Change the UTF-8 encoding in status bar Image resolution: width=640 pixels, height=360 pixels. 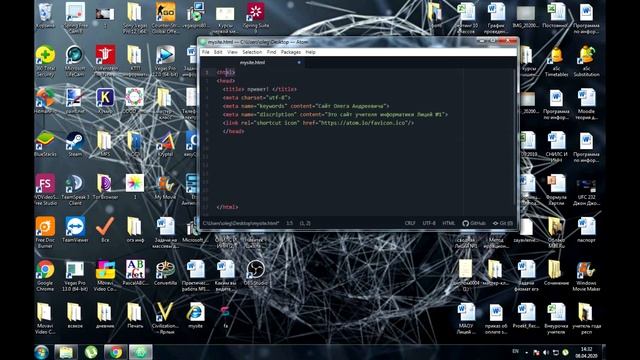click(x=429, y=223)
